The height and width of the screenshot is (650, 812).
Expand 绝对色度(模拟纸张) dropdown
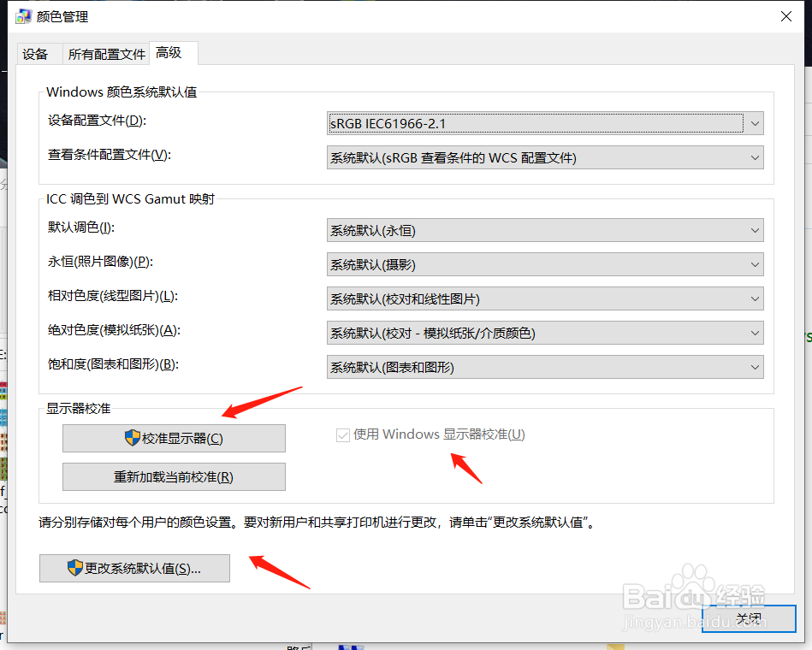coord(545,333)
